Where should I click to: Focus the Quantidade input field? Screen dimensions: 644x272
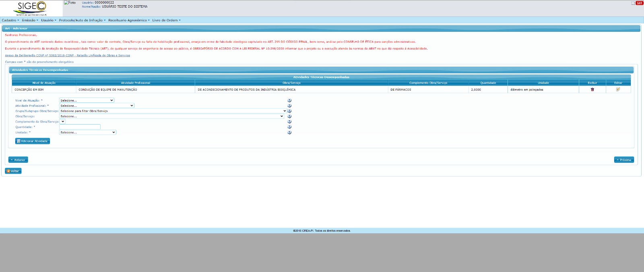pos(80,127)
